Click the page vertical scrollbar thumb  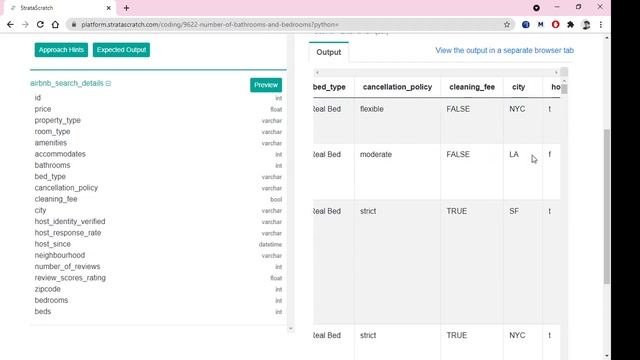pyautogui.click(x=607, y=206)
